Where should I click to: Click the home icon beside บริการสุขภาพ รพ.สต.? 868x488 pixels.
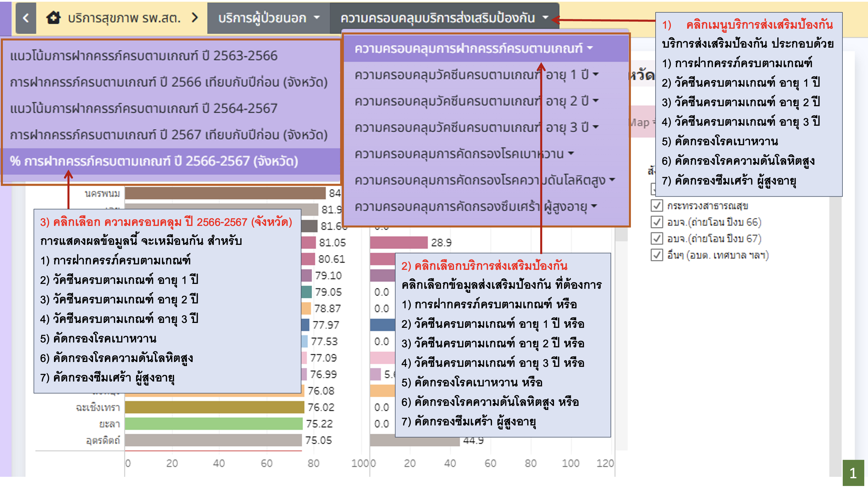[x=53, y=18]
